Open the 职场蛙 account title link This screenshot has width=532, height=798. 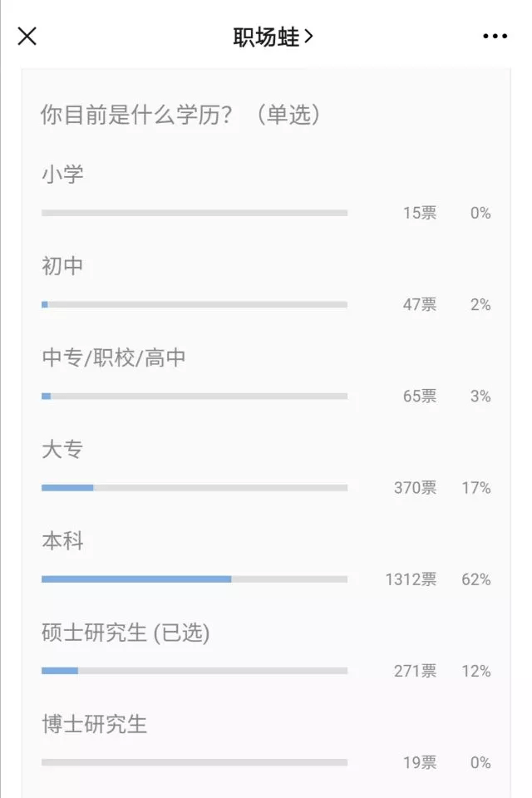(272, 37)
